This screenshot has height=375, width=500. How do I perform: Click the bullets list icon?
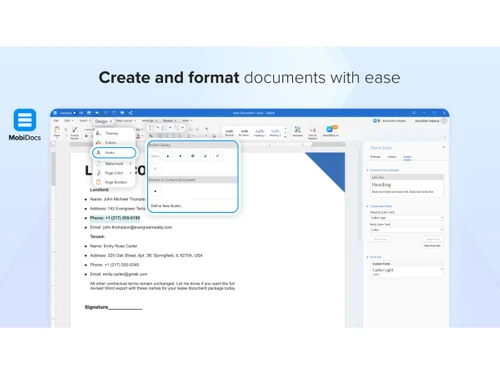tap(152, 128)
